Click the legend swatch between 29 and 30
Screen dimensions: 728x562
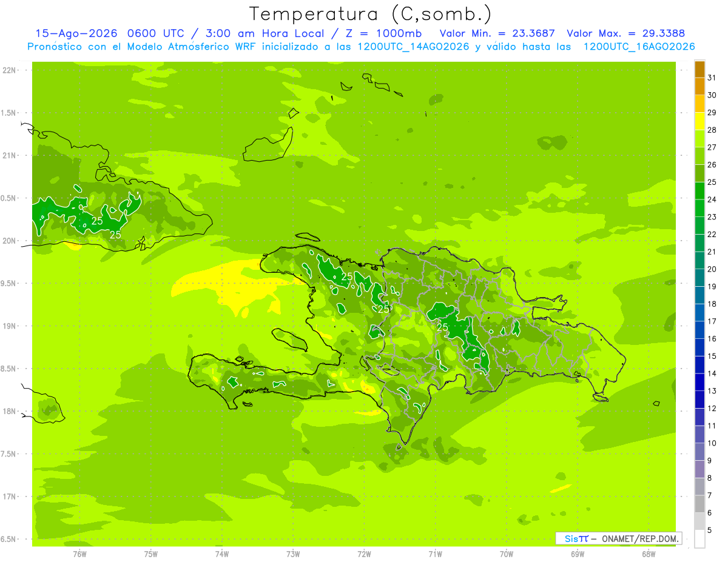pyautogui.click(x=699, y=104)
